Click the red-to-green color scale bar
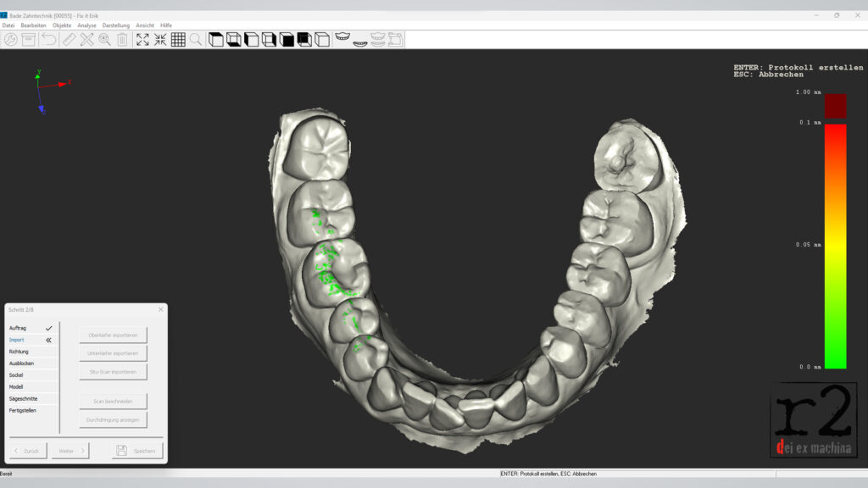The width and height of the screenshot is (868, 488). [835, 246]
